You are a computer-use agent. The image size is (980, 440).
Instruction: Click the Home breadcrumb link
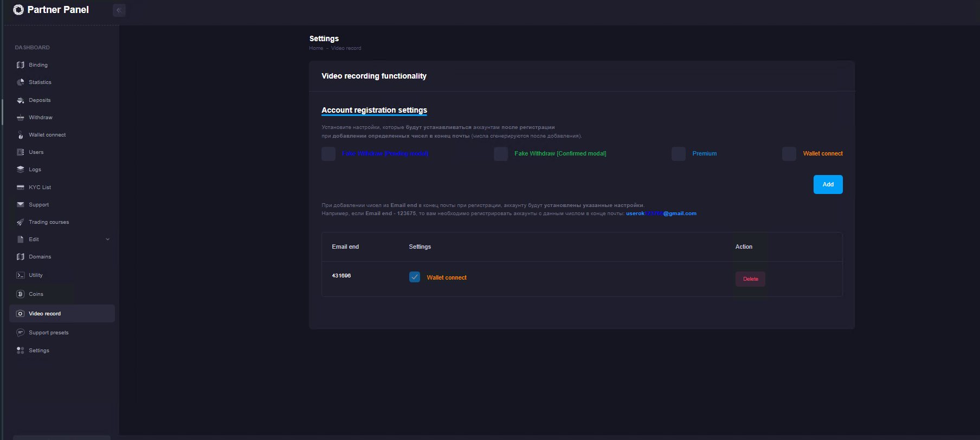[x=316, y=48]
